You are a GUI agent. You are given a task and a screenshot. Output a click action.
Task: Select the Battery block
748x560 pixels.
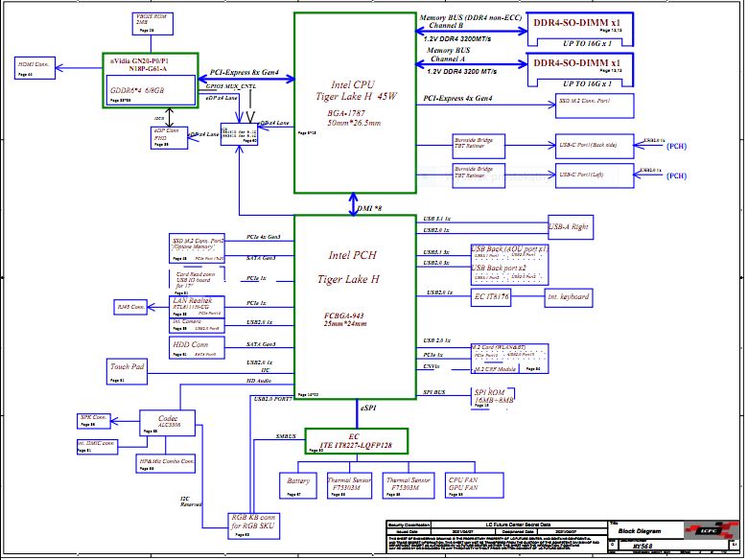point(298,485)
